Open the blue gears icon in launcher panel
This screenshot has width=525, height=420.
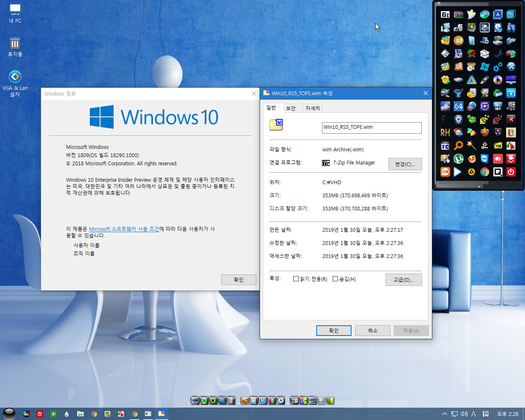[x=498, y=67]
